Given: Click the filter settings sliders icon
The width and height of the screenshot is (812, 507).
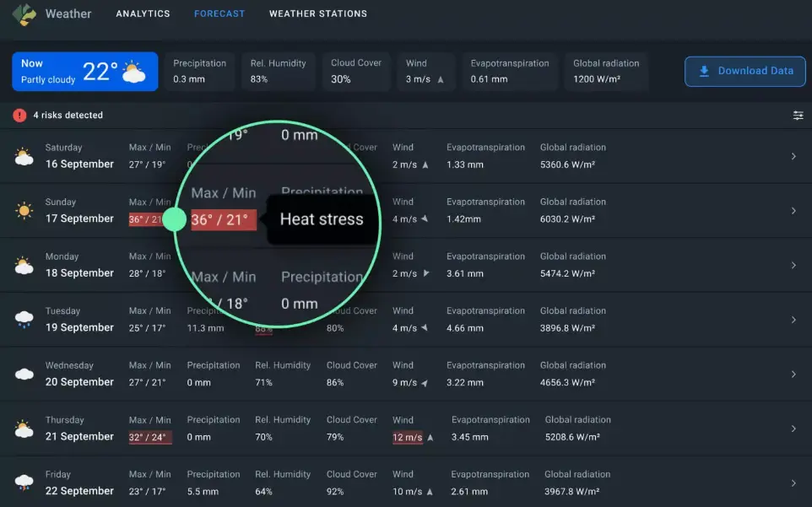Looking at the screenshot, I should point(798,116).
